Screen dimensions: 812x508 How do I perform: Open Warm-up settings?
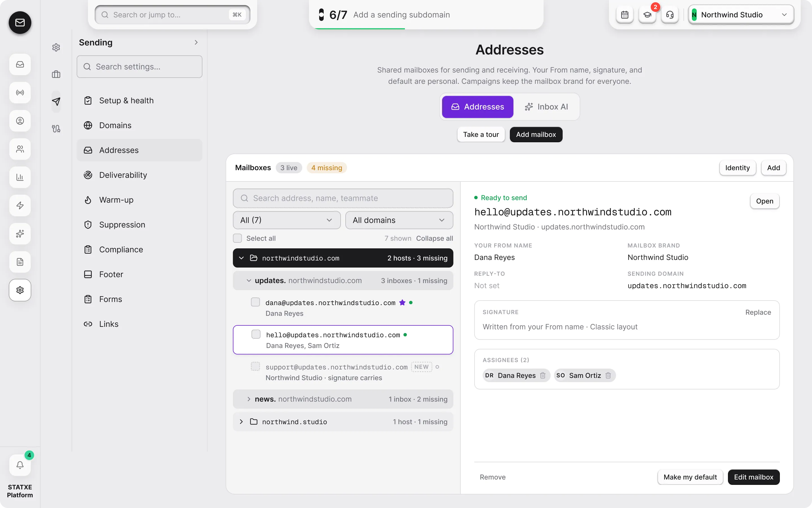tap(139, 200)
